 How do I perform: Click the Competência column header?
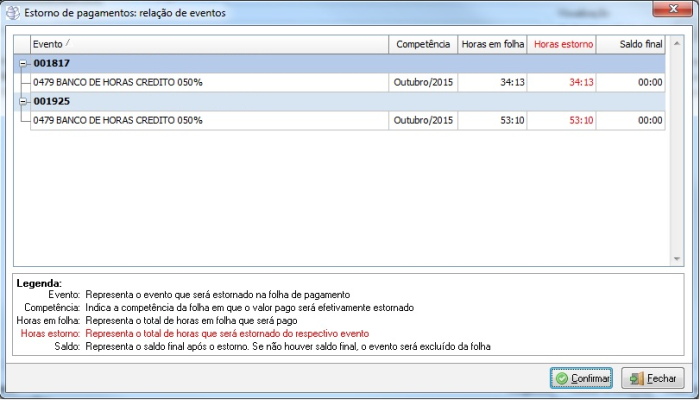[x=422, y=45]
